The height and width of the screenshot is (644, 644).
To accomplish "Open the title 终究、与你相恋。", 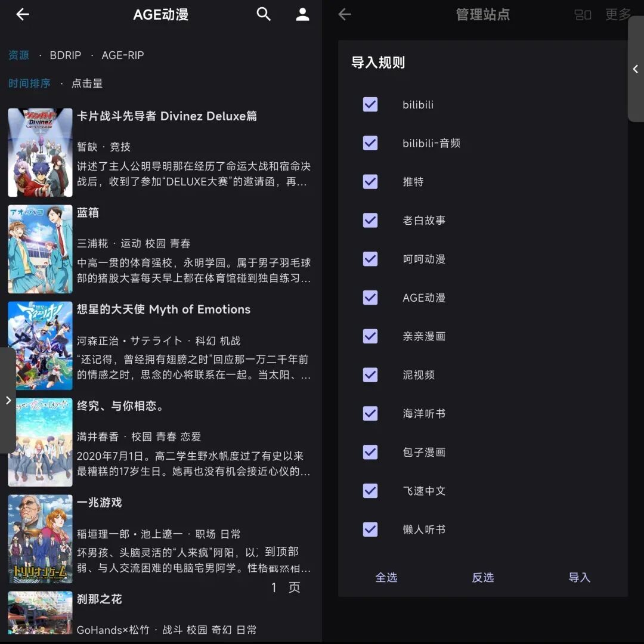I will point(120,406).
